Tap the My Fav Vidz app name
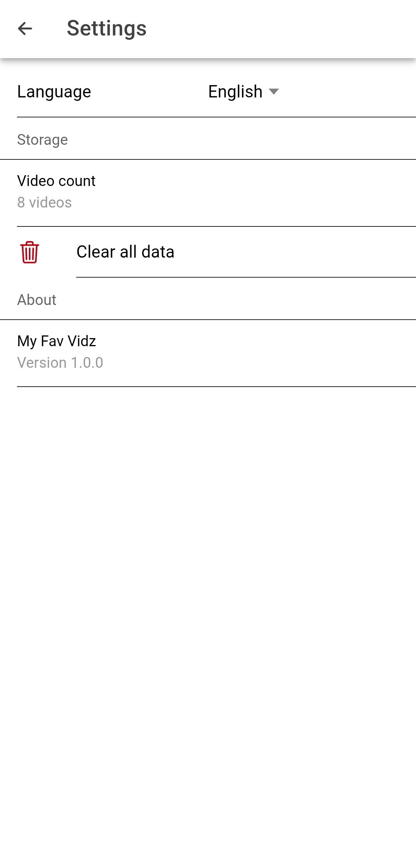 (x=56, y=341)
